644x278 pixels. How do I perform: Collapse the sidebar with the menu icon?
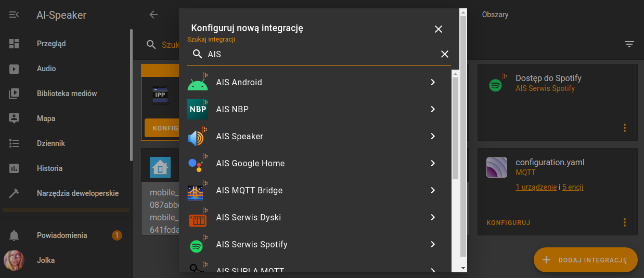click(x=14, y=15)
